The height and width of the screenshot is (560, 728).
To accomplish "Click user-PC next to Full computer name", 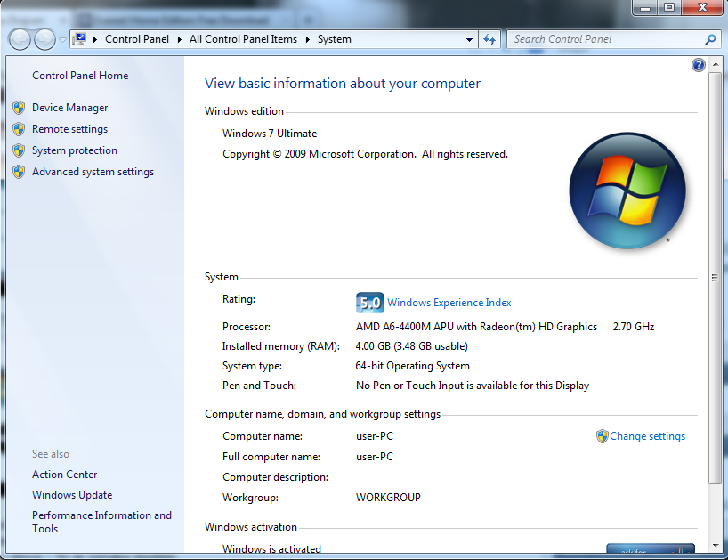I will coord(375,457).
